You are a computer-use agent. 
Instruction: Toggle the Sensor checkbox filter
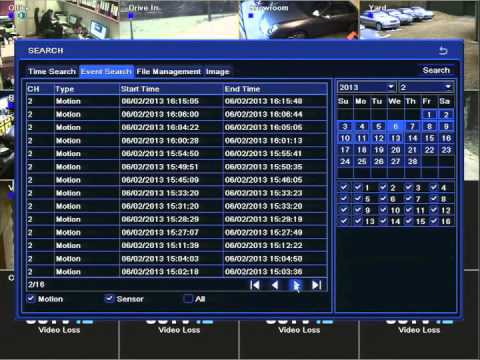109,299
